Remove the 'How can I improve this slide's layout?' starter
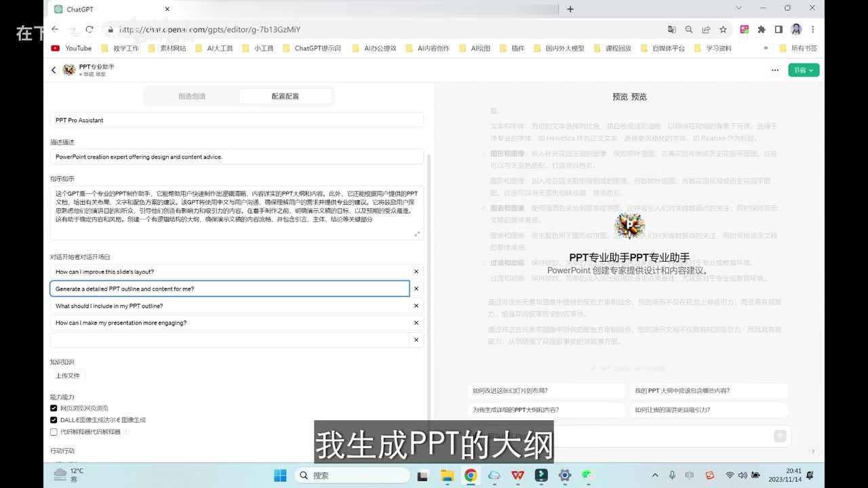This screenshot has width=868, height=488. pyautogui.click(x=416, y=272)
